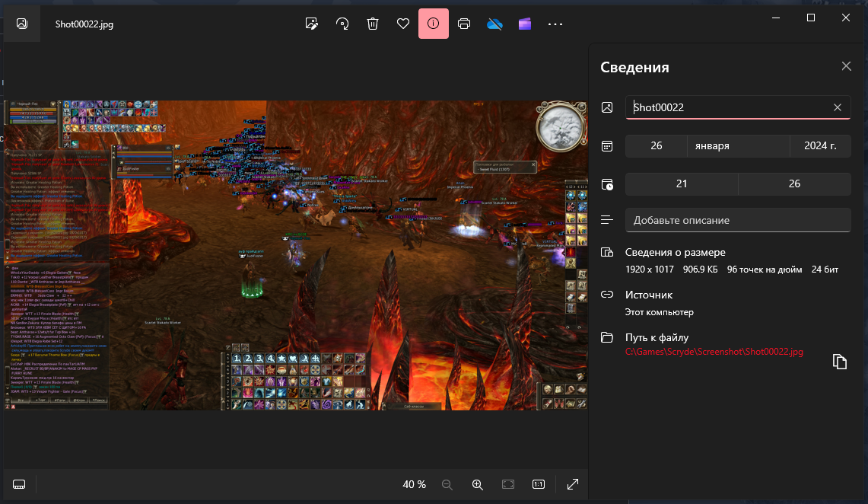Toggle the filmstrip at the bottom left

19,484
